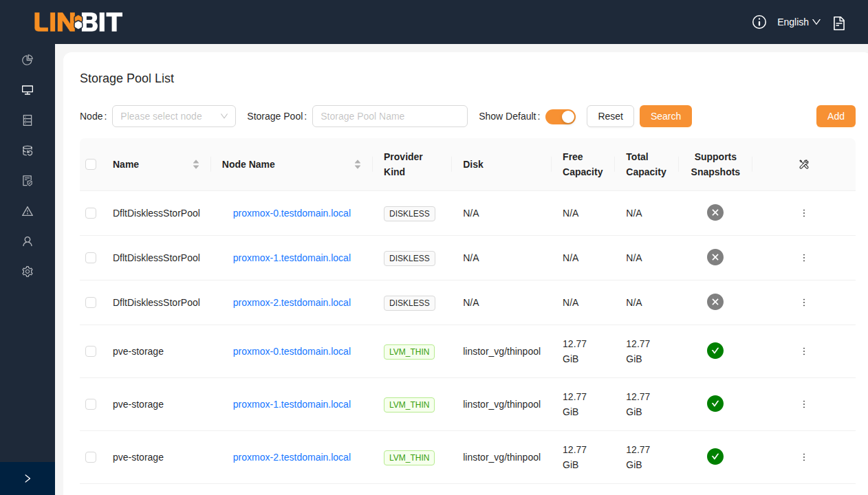Toggle the Show Default switch
This screenshot has height=495, width=868.
click(x=561, y=117)
